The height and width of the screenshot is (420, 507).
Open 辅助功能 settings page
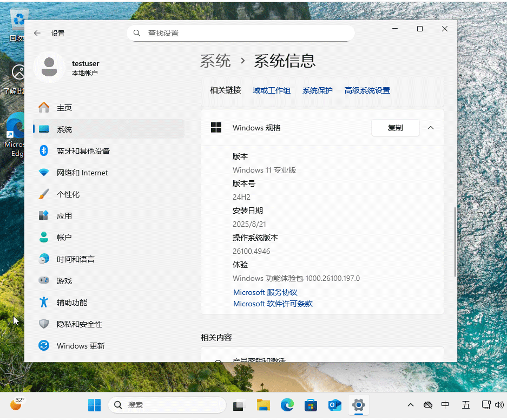(x=109, y=303)
